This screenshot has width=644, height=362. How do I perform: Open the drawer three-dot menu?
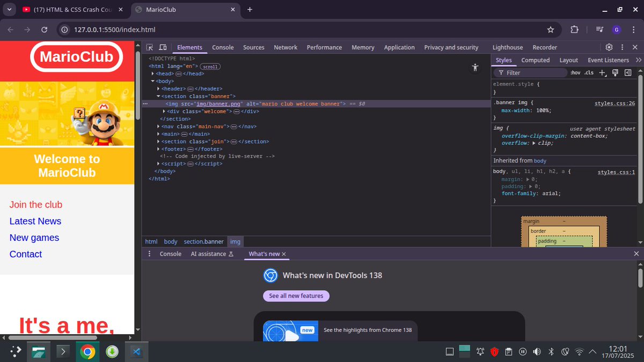150,254
